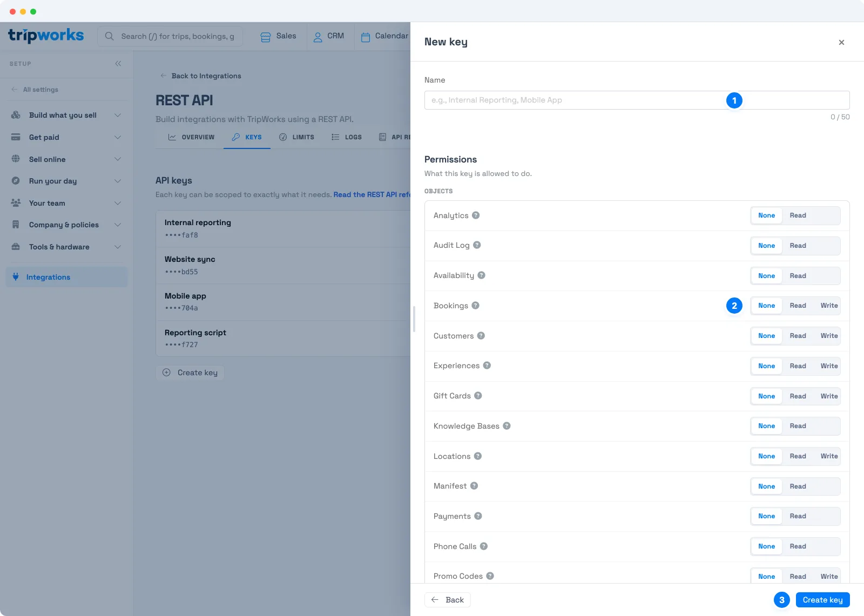The width and height of the screenshot is (864, 616).
Task: Open the CRM menu
Action: (x=328, y=36)
